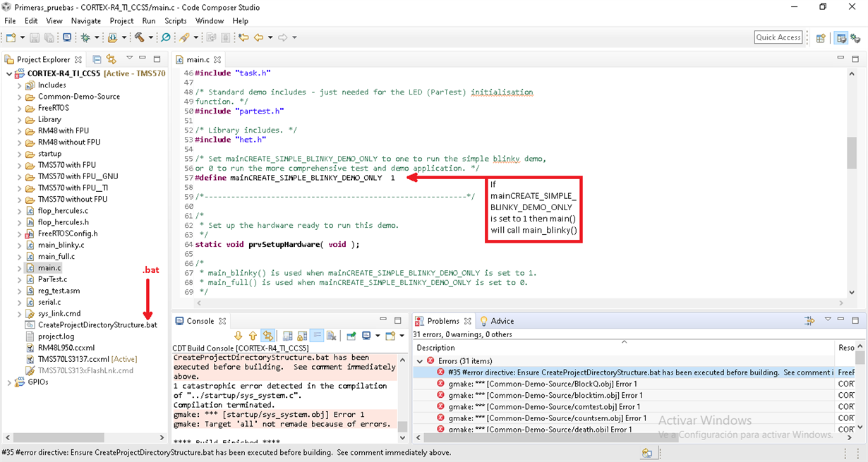Close the main.c editor tab
The image size is (868, 462).
click(x=217, y=60)
